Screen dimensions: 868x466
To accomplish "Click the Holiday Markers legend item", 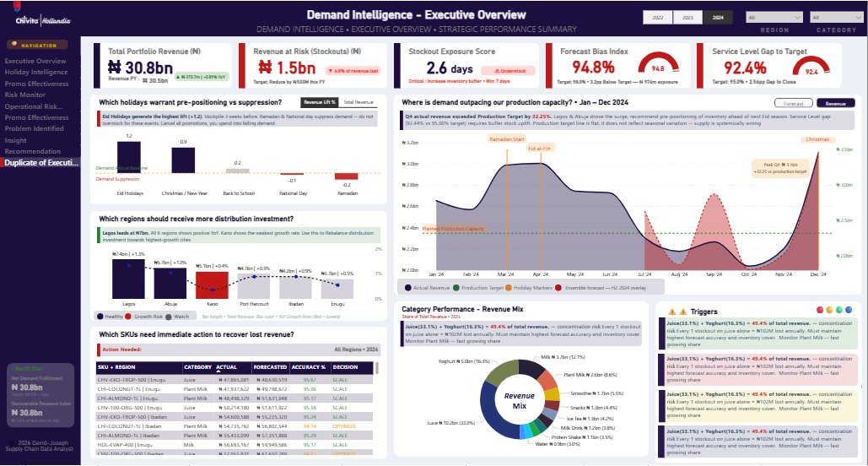I will 529,288.
